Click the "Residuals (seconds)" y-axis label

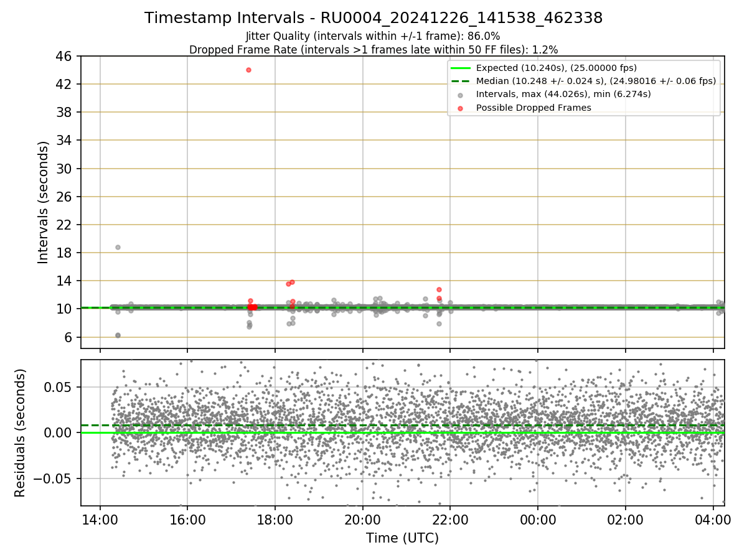[20, 432]
